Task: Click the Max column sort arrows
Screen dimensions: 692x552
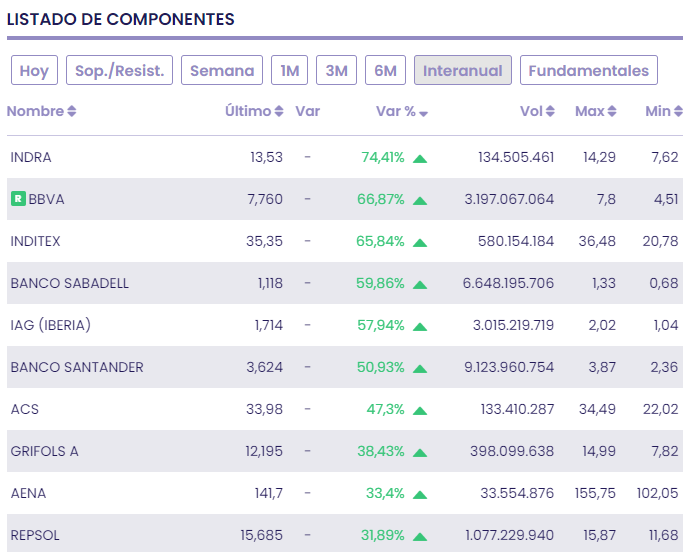Action: (612, 112)
